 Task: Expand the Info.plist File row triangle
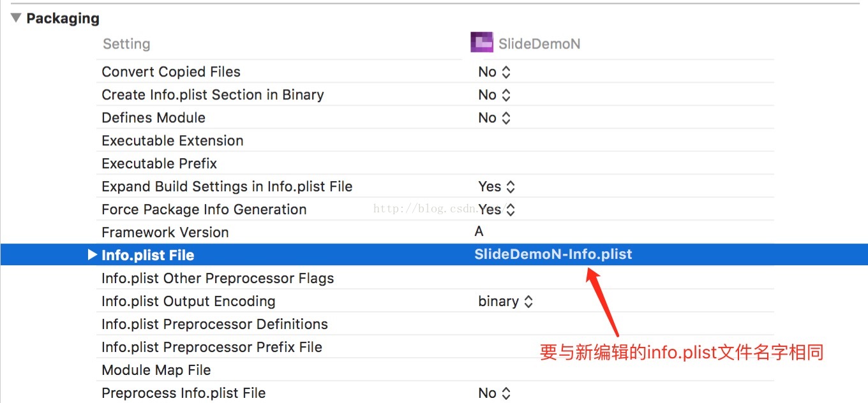(92, 255)
